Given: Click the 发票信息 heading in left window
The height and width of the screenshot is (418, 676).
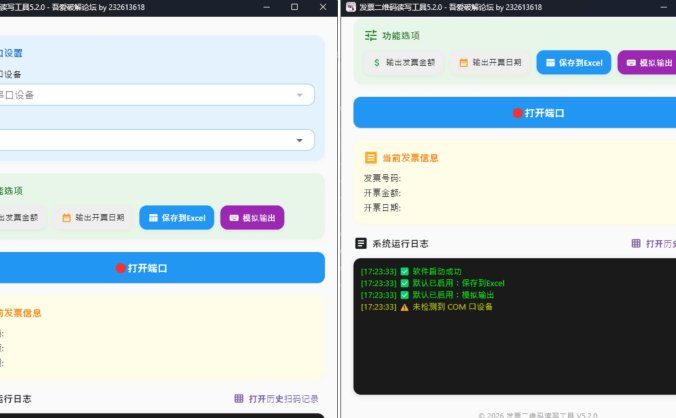Looking at the screenshot, I should (x=21, y=313).
